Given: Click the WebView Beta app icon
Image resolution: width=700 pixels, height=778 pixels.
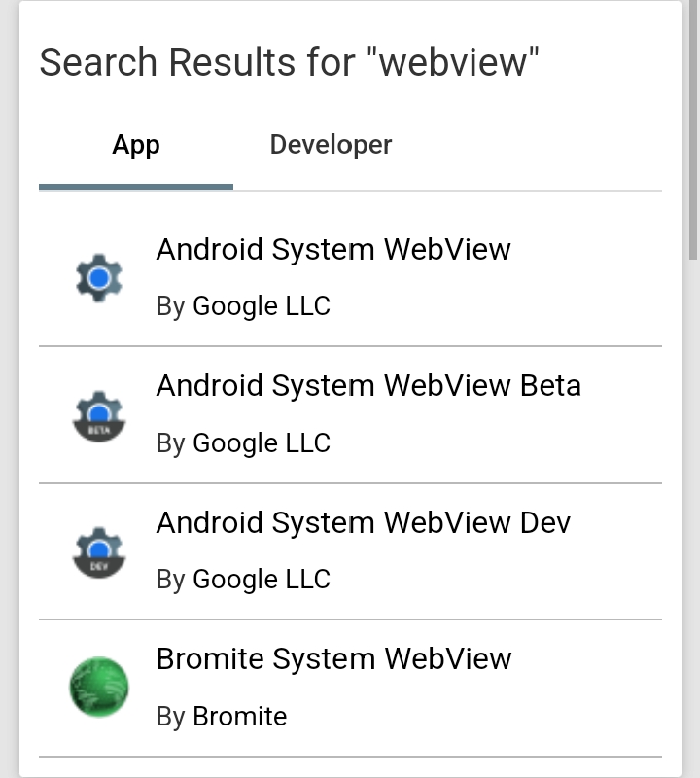Looking at the screenshot, I should 99,416.
